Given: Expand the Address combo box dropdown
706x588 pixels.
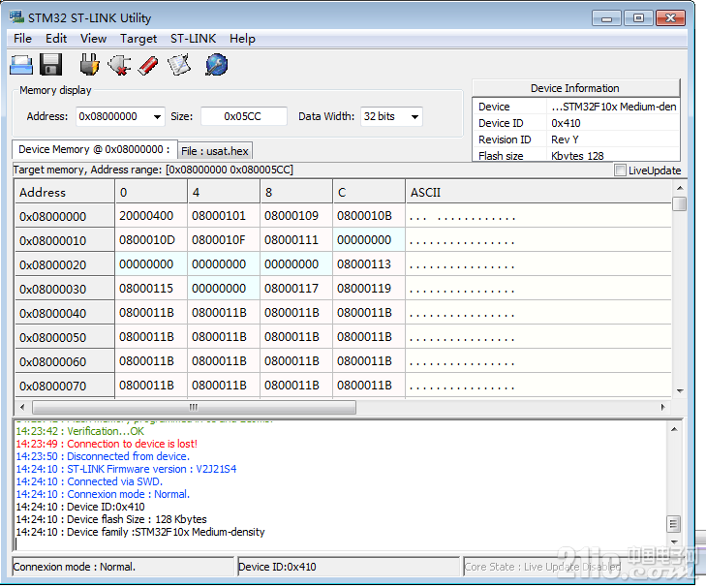Looking at the screenshot, I should (x=157, y=116).
